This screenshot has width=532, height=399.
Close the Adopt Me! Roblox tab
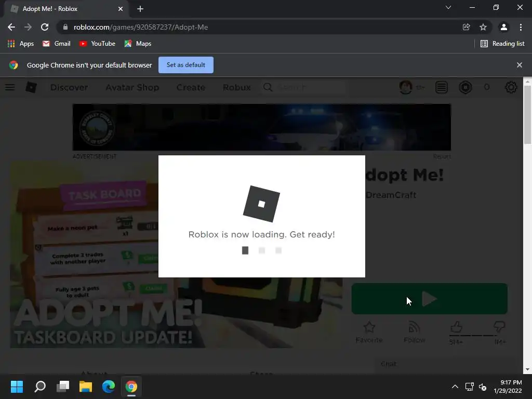point(121,9)
